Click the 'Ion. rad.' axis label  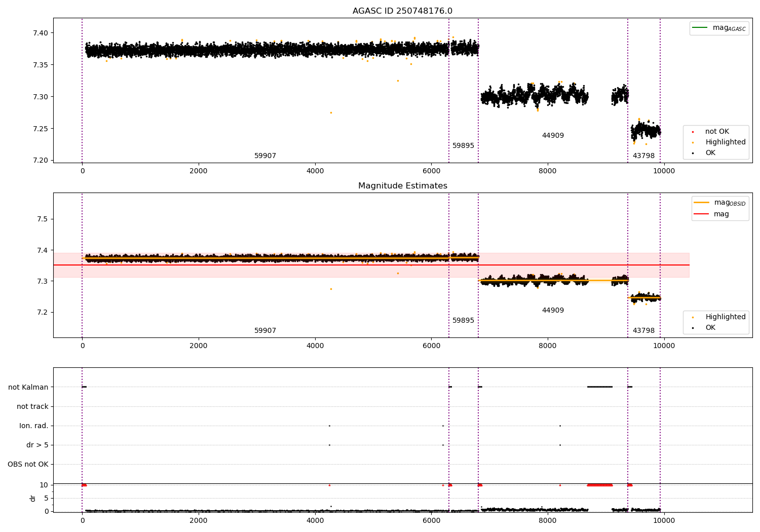click(x=34, y=426)
